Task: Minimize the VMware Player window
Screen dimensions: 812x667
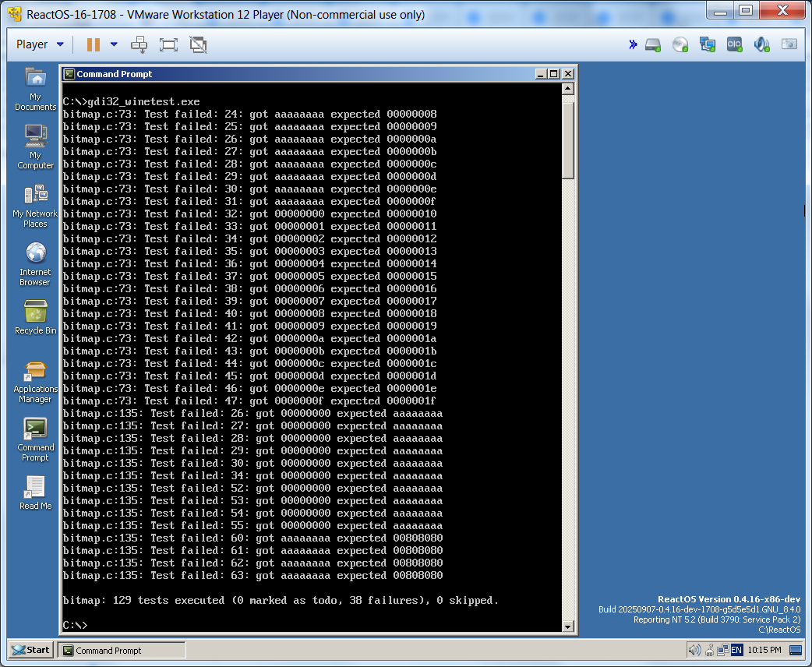Action: (x=720, y=10)
